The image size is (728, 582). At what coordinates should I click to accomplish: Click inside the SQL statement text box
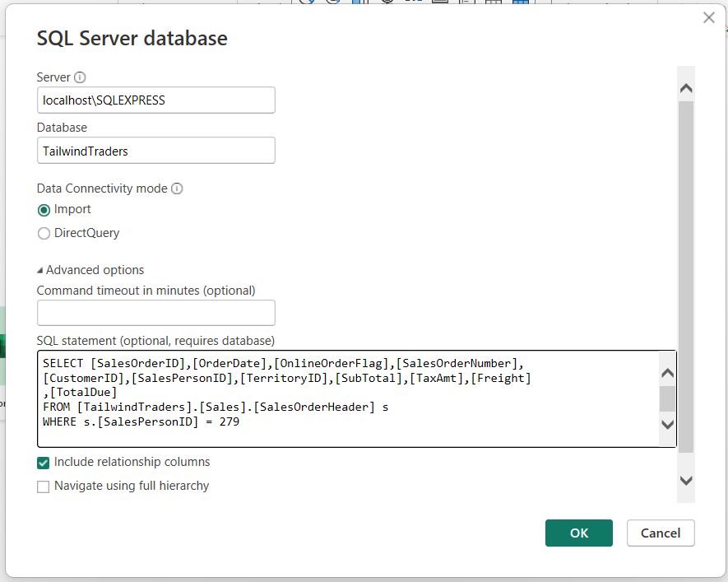348,398
